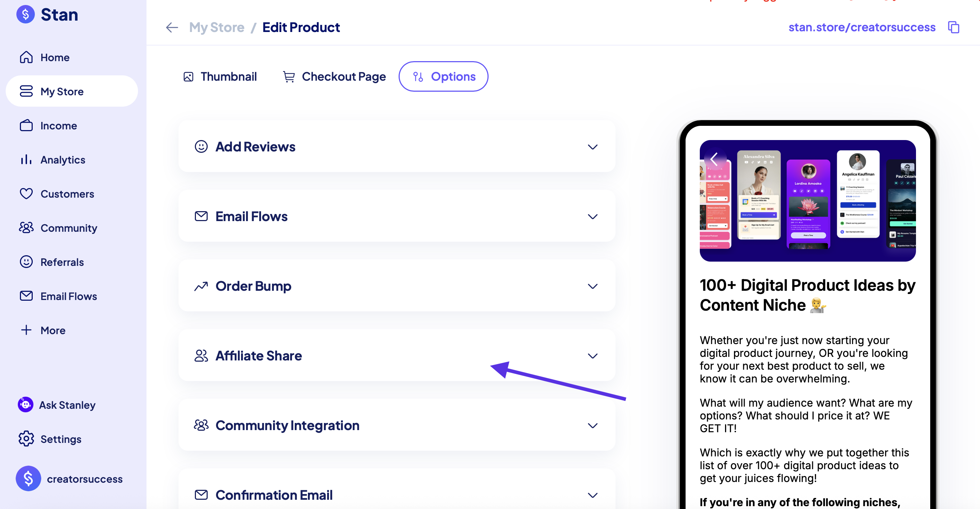Expand the Affiliate Share section

(396, 356)
